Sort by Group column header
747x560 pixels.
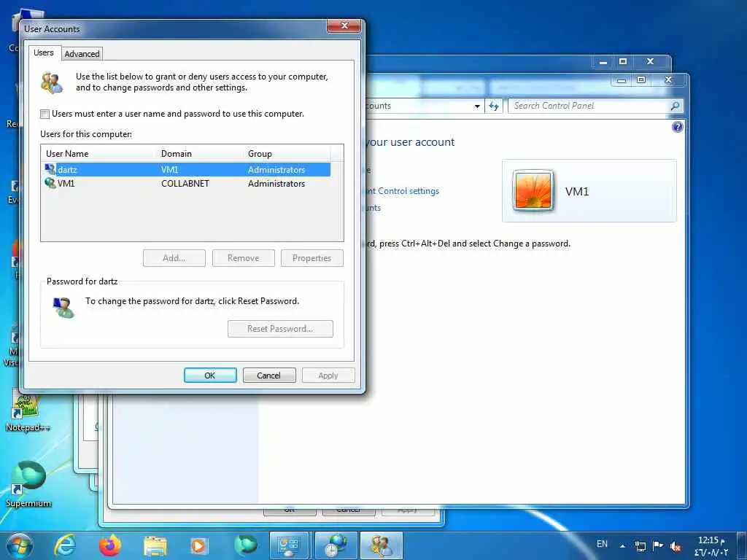tap(286, 153)
